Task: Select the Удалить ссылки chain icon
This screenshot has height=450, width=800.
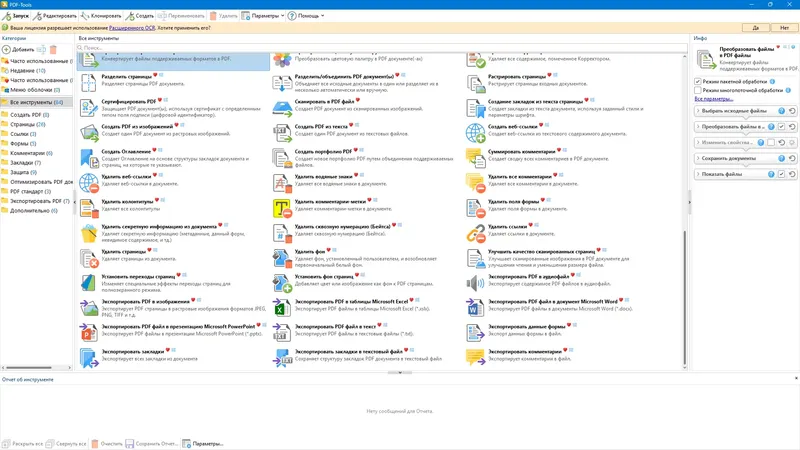Action: tap(475, 233)
